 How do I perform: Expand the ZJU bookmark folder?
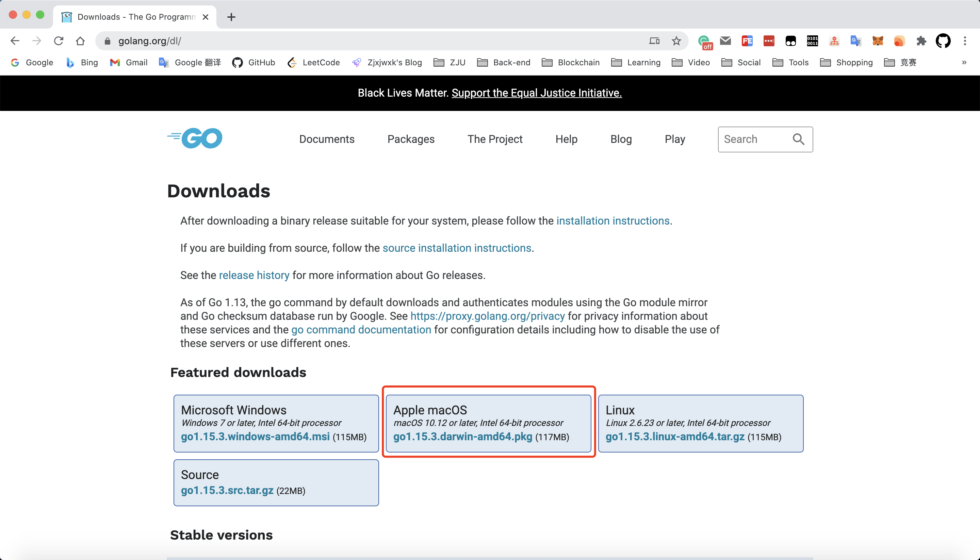click(x=449, y=62)
